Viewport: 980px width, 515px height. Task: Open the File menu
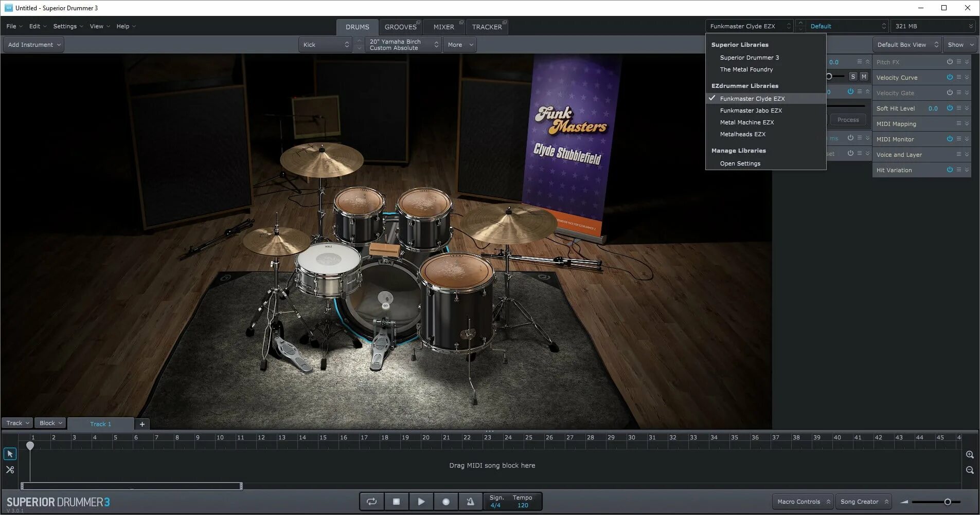[x=14, y=26]
